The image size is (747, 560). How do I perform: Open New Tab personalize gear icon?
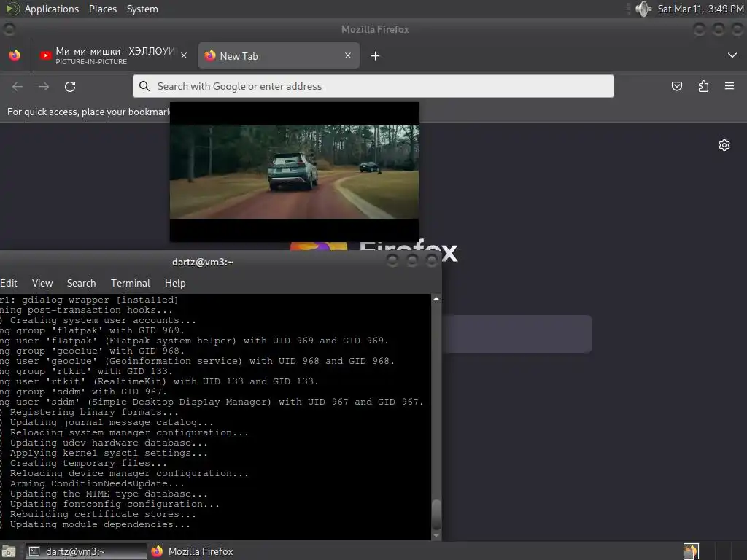click(x=724, y=145)
